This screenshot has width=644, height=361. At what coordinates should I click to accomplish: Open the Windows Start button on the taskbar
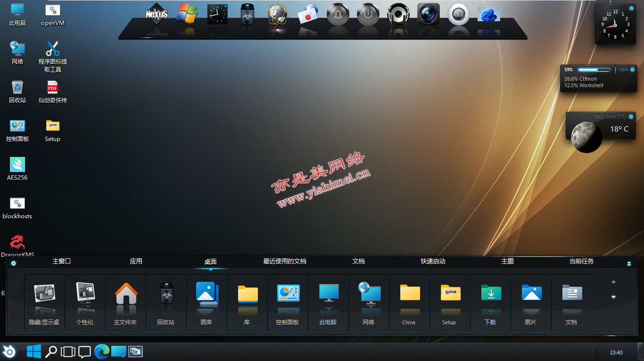[33, 351]
